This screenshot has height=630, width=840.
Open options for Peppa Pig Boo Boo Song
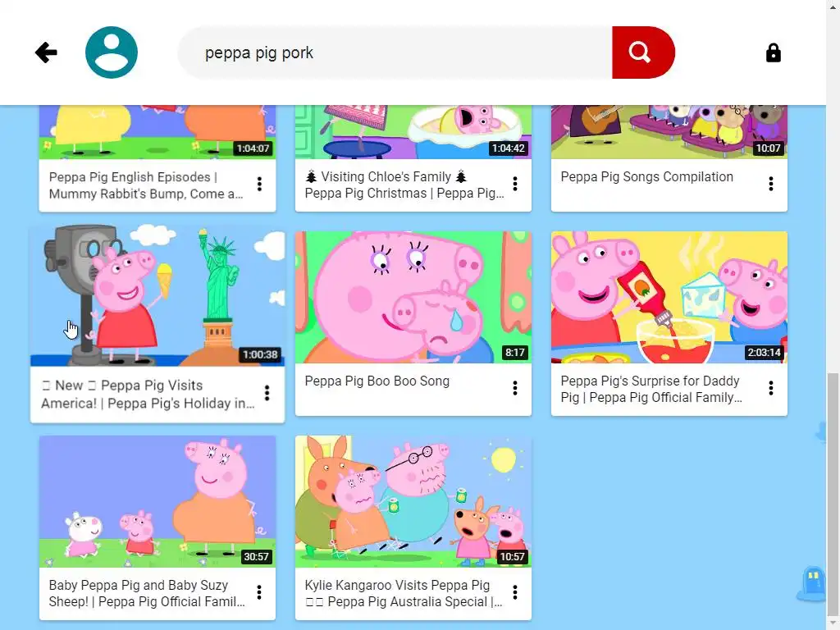[515, 388]
